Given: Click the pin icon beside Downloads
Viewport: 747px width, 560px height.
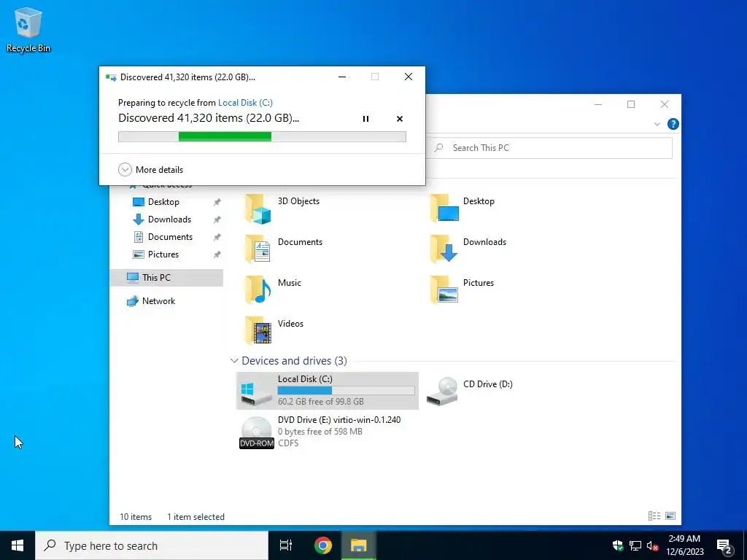Looking at the screenshot, I should 217,219.
